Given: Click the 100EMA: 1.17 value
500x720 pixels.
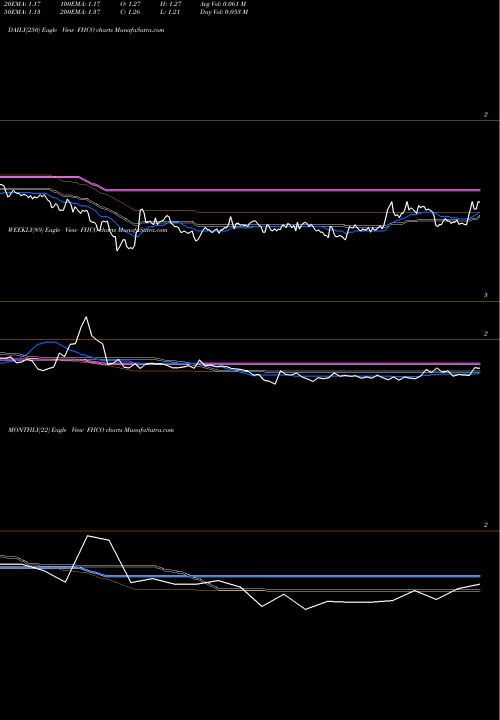Looking at the screenshot, I should click(79, 4).
